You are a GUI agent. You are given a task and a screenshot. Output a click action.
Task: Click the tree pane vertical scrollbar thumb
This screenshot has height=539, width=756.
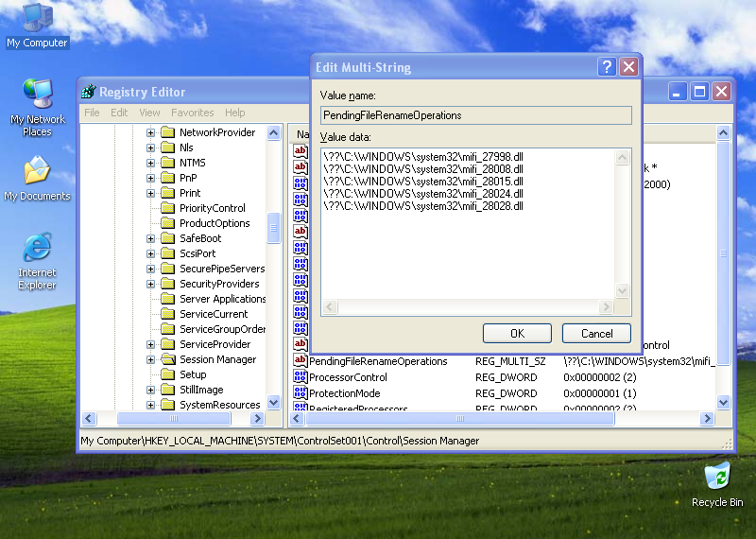273,228
